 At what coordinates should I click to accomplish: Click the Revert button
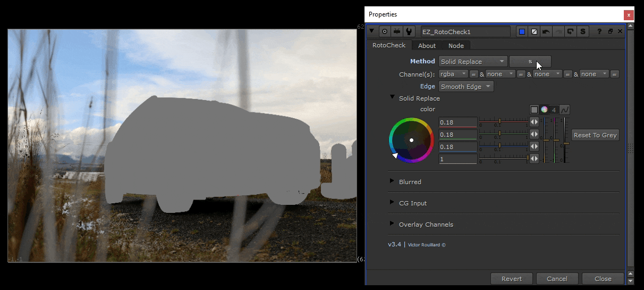(511, 279)
